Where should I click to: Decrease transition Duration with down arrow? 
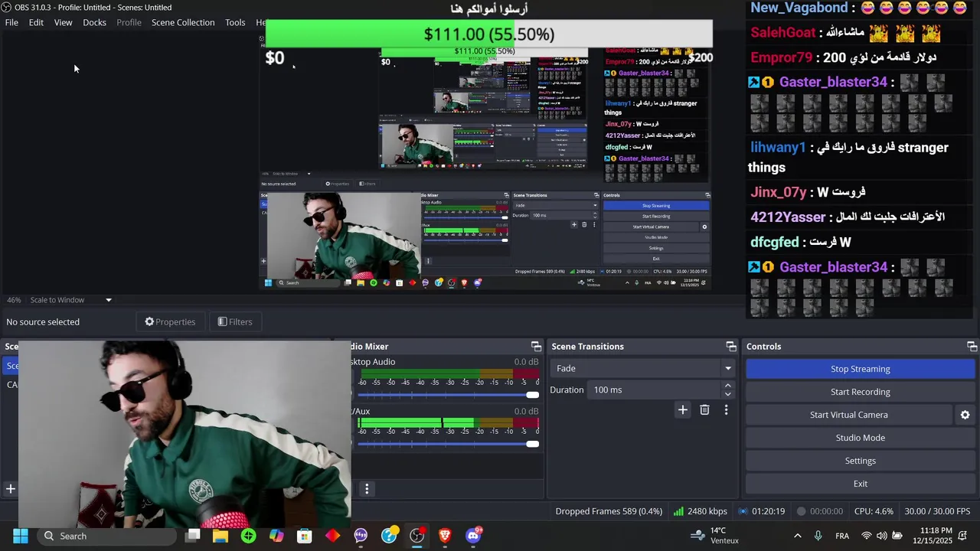[x=728, y=394]
